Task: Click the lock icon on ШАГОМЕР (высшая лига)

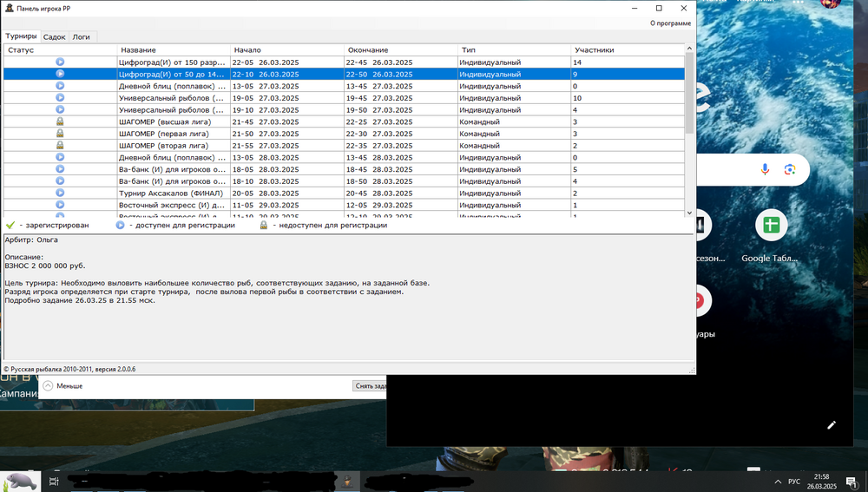Action: click(x=60, y=122)
